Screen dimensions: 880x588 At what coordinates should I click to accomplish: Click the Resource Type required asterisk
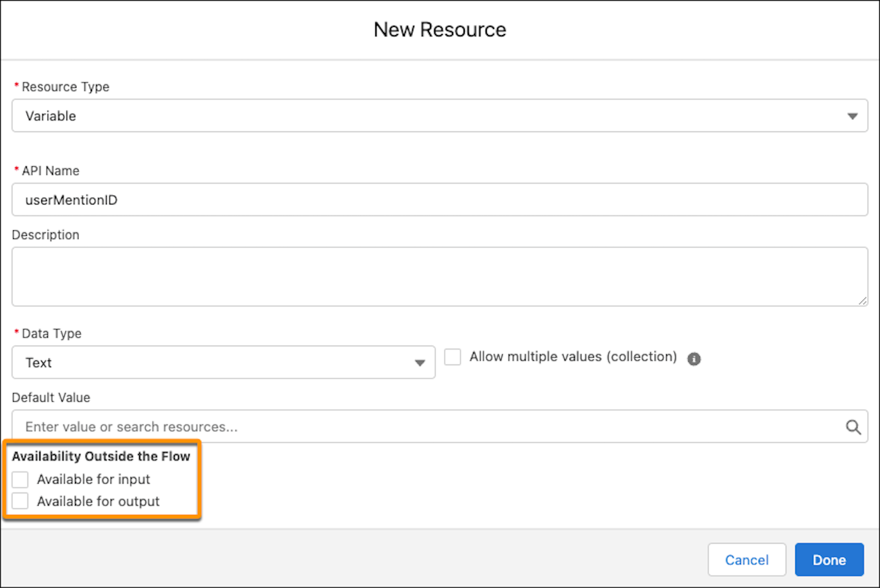(16, 84)
